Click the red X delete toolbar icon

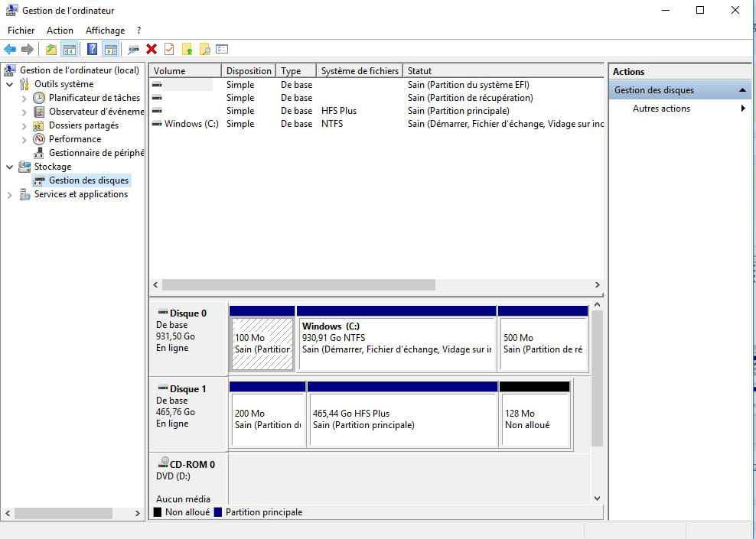click(x=152, y=50)
